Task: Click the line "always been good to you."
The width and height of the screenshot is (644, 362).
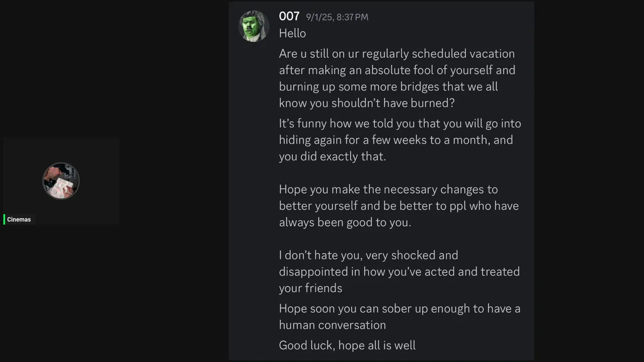Action: click(x=345, y=222)
